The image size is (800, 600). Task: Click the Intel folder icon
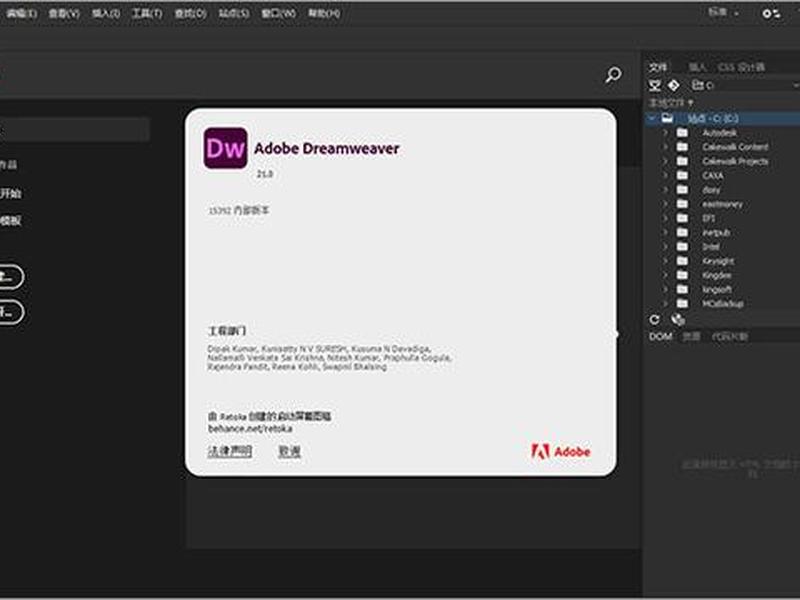pyautogui.click(x=682, y=246)
